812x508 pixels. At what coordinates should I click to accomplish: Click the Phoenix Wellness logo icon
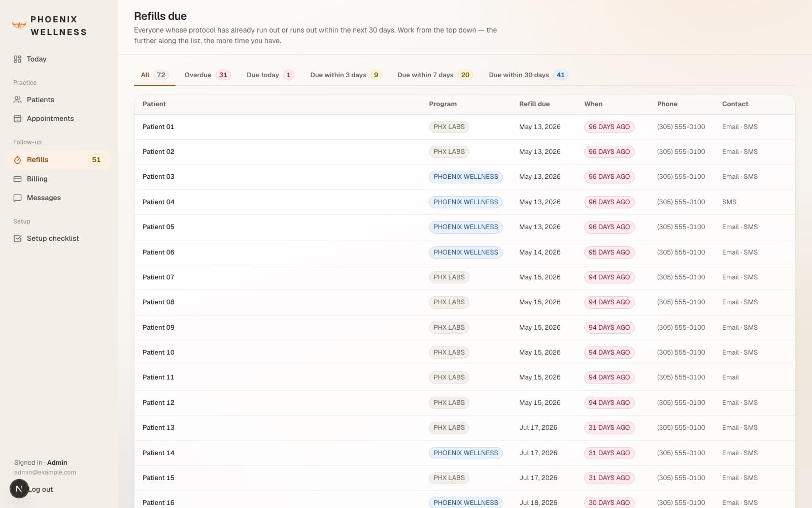[x=19, y=25]
